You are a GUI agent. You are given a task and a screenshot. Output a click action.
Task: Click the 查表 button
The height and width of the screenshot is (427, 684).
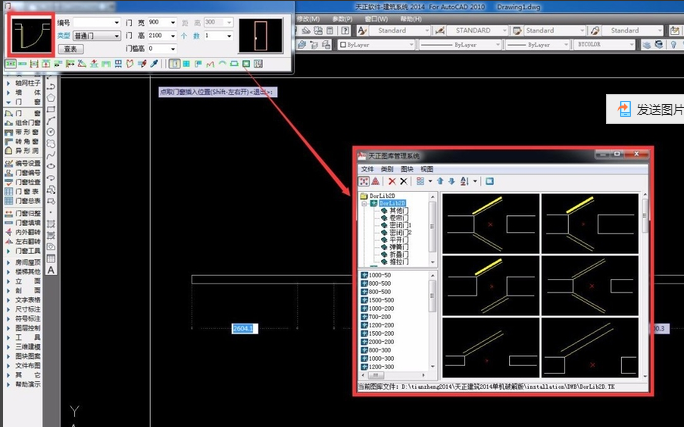70,49
